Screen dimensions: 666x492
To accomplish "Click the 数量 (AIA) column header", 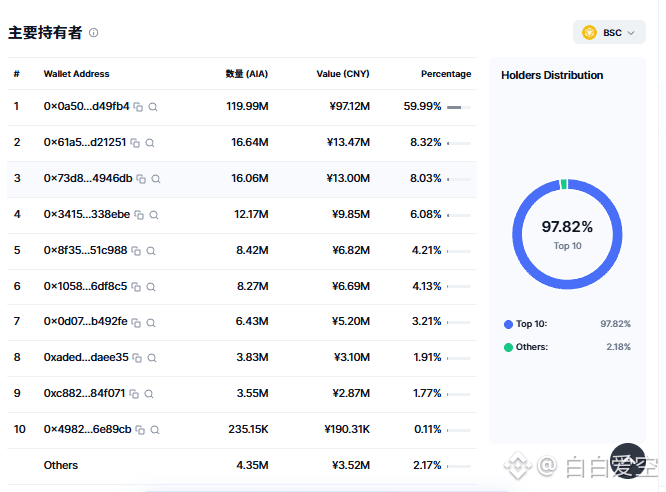I will pyautogui.click(x=247, y=74).
